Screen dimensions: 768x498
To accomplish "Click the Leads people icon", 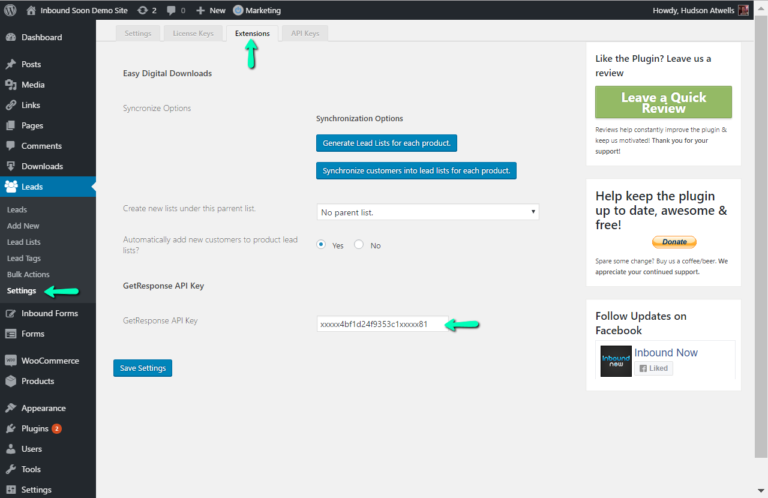I will [x=11, y=187].
